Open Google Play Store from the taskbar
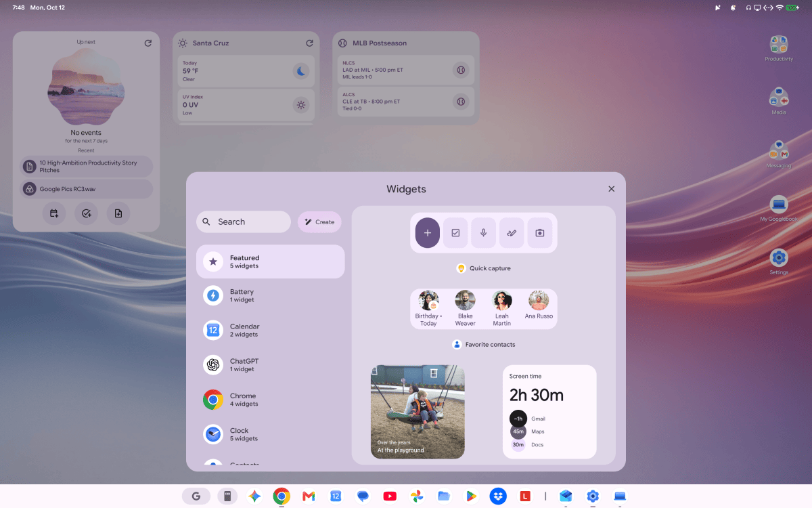This screenshot has width=812, height=508. 470,496
